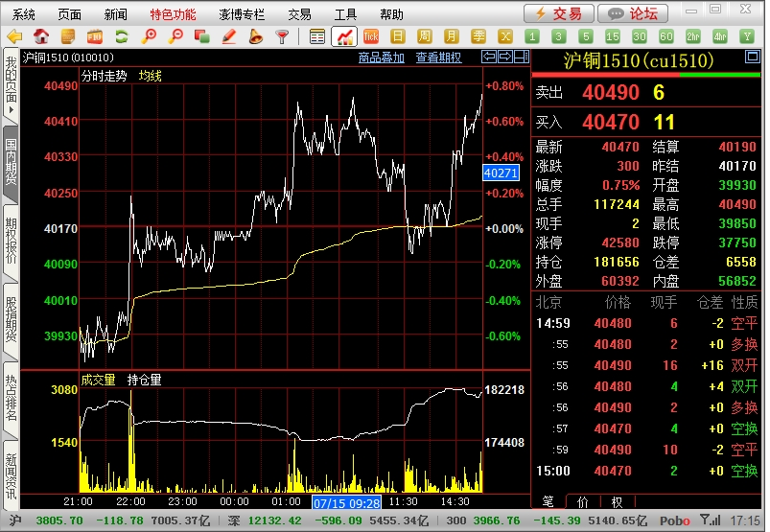
Task: Click the 交易 lightning button
Action: point(559,13)
